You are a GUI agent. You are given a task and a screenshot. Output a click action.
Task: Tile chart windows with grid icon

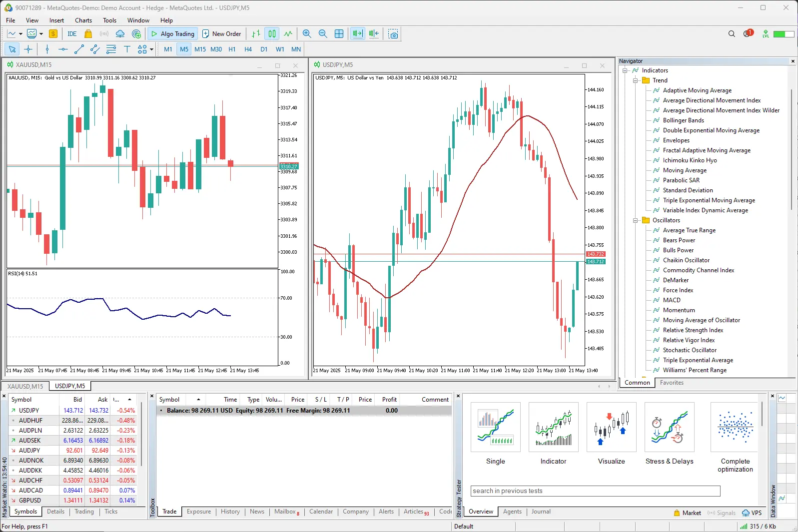click(339, 34)
